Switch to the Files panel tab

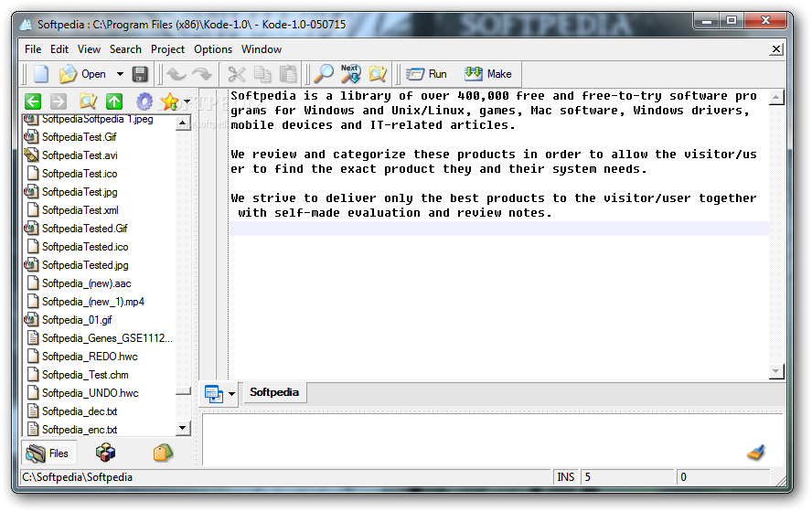click(x=48, y=453)
